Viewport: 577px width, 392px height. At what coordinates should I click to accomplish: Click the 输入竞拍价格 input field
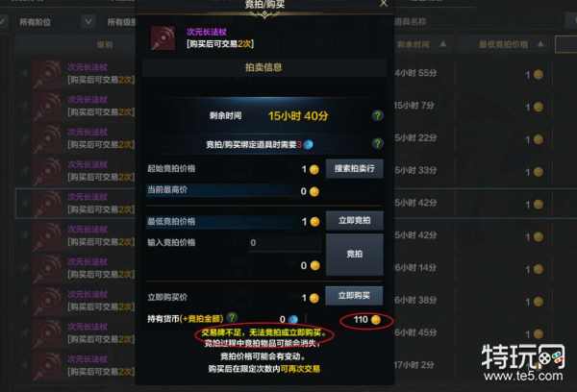pos(286,243)
